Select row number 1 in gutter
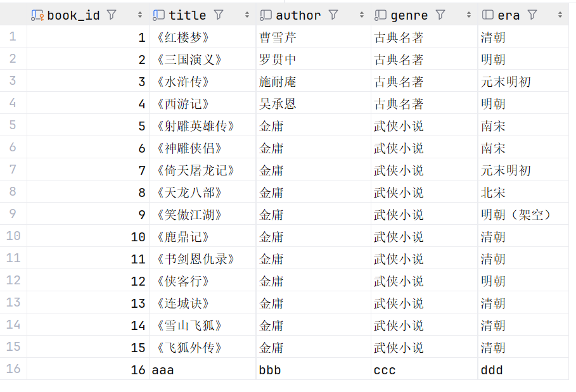The height and width of the screenshot is (392, 576). point(13,37)
